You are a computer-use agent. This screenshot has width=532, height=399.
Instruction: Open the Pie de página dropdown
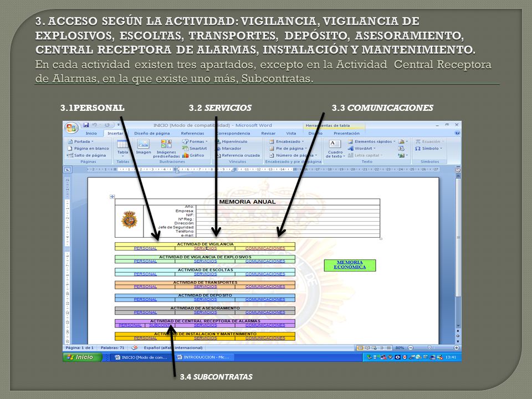click(288, 149)
